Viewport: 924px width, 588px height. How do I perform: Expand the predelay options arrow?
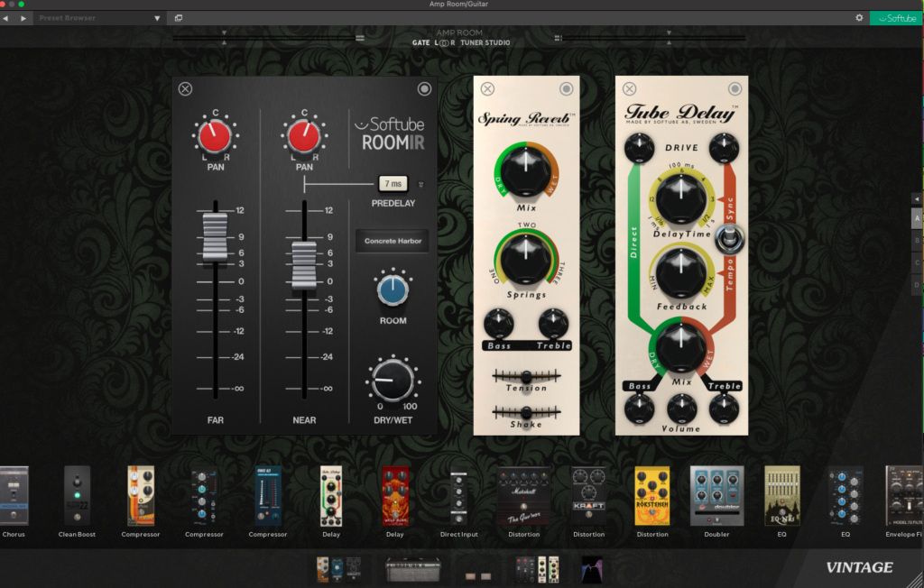pos(420,185)
